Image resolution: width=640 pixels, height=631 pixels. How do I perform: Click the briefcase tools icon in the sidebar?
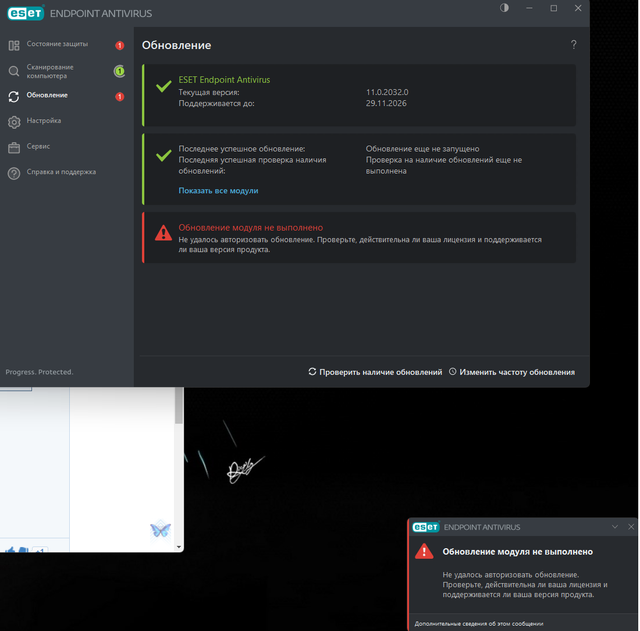pos(14,148)
